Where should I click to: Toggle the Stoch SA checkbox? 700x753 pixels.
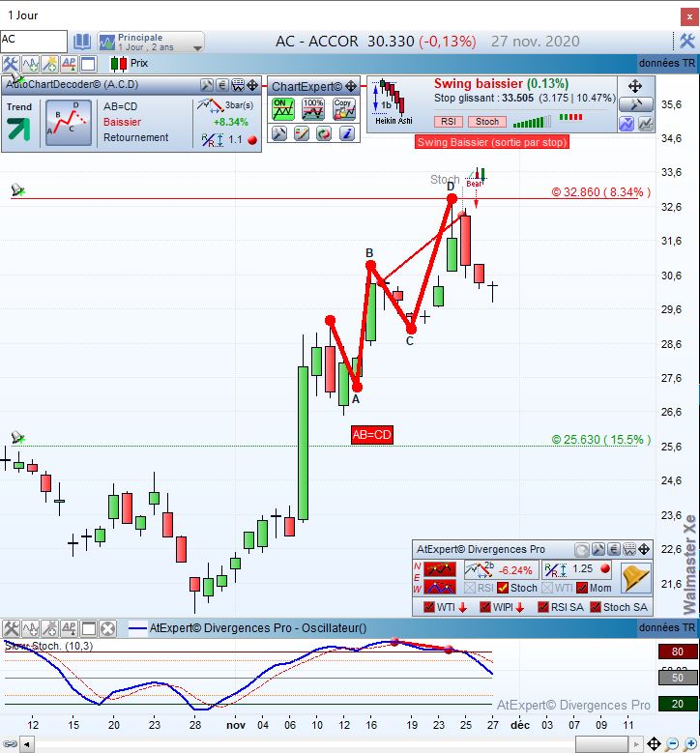click(596, 607)
